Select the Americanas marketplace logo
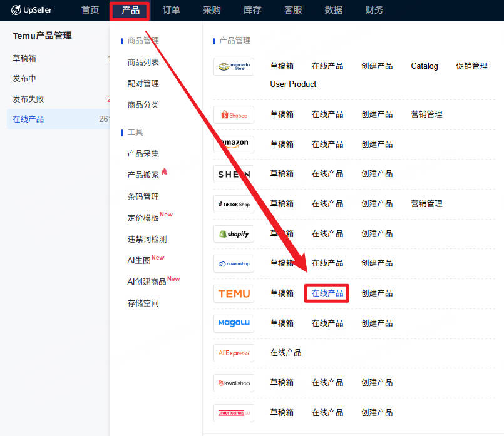The height and width of the screenshot is (436, 504). [x=234, y=413]
